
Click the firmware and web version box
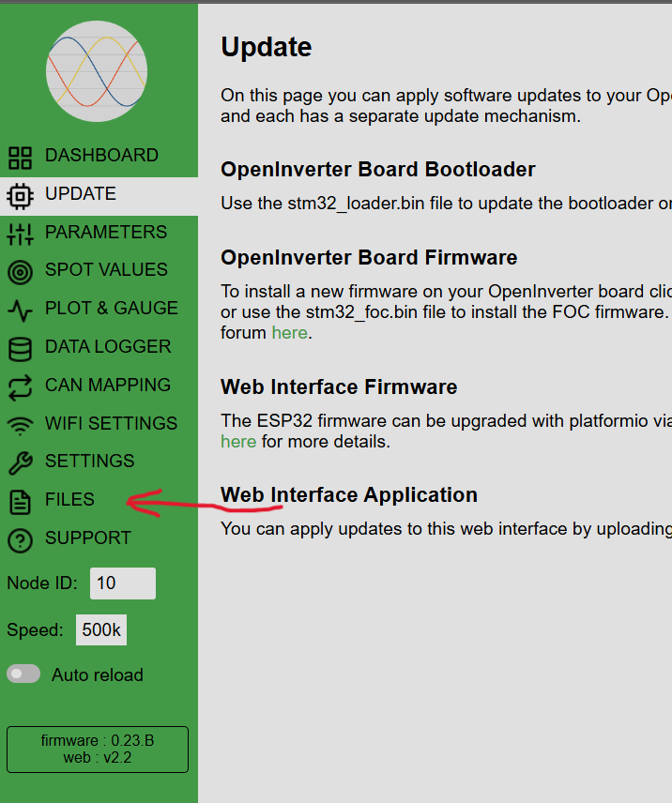click(x=98, y=749)
